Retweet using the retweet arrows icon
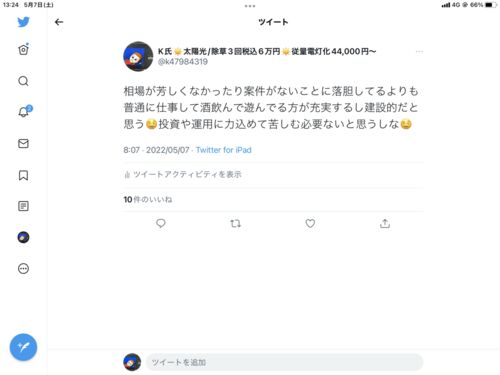The image size is (500, 375). click(235, 223)
